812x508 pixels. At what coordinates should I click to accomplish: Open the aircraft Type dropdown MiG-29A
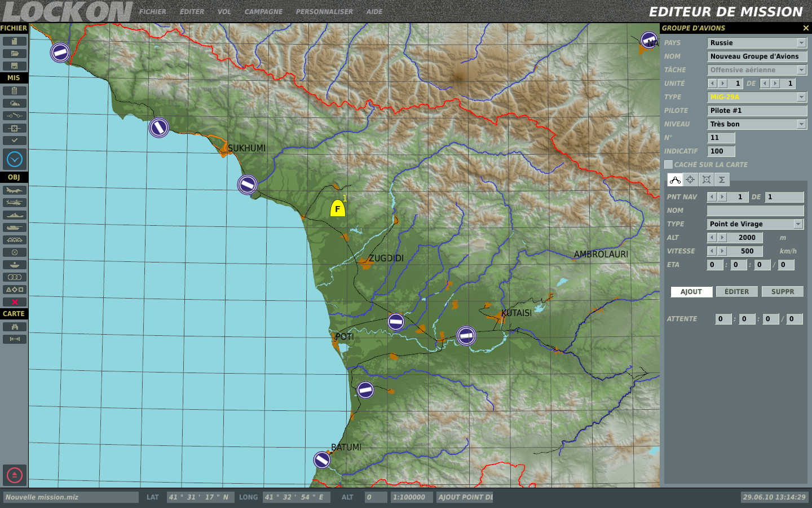coord(801,97)
